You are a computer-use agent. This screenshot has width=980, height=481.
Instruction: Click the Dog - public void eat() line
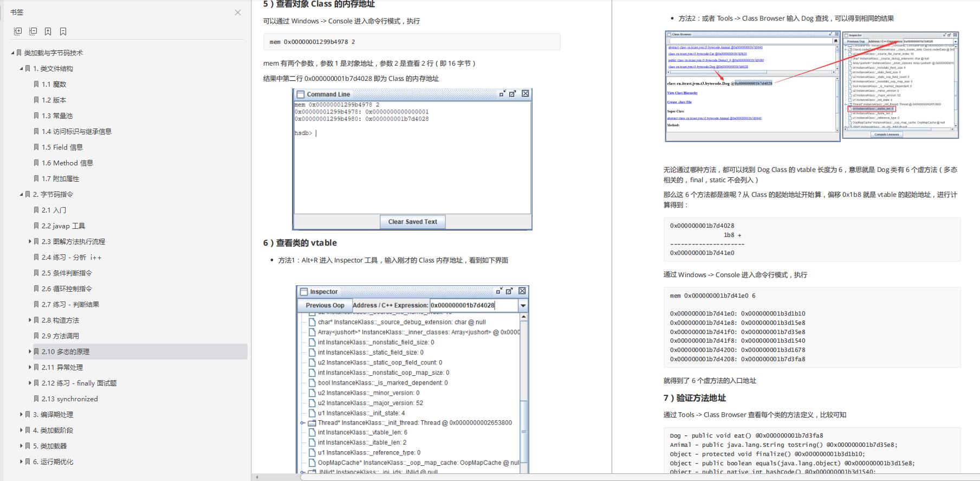point(746,435)
